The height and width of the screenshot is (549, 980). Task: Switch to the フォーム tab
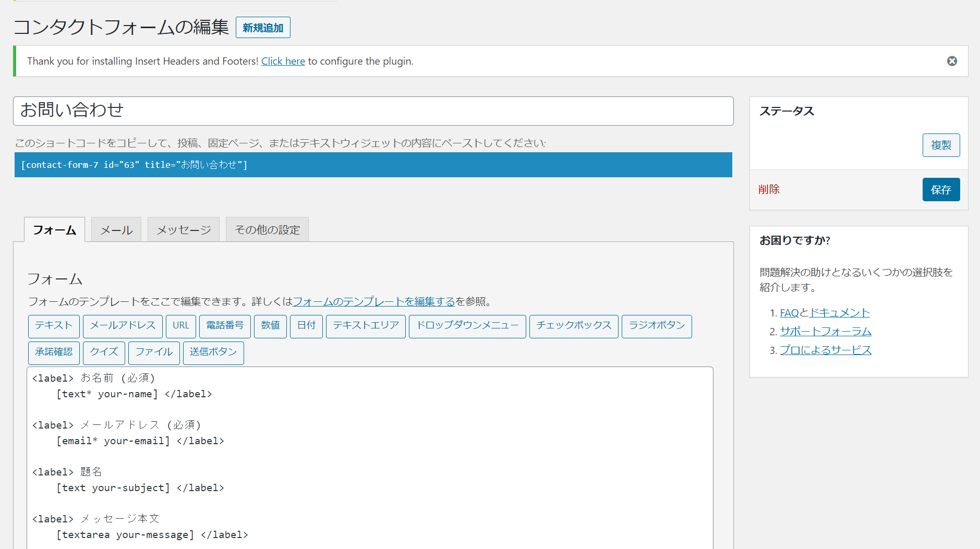[54, 229]
